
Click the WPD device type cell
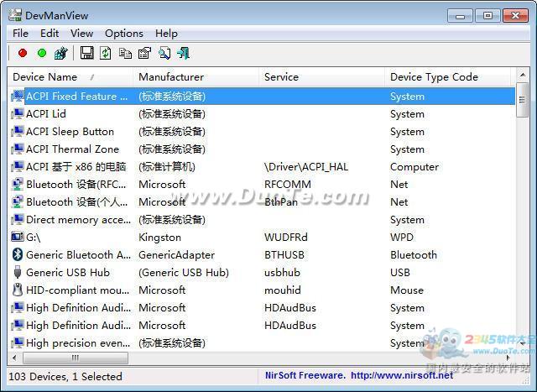click(402, 237)
